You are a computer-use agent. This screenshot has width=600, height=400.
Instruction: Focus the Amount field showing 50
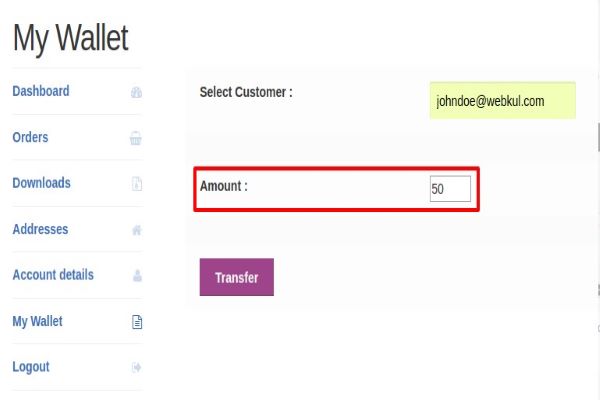[x=450, y=189]
